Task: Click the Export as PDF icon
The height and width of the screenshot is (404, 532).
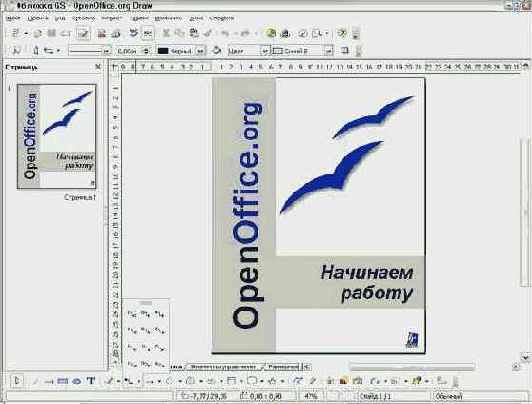Action: (x=101, y=33)
